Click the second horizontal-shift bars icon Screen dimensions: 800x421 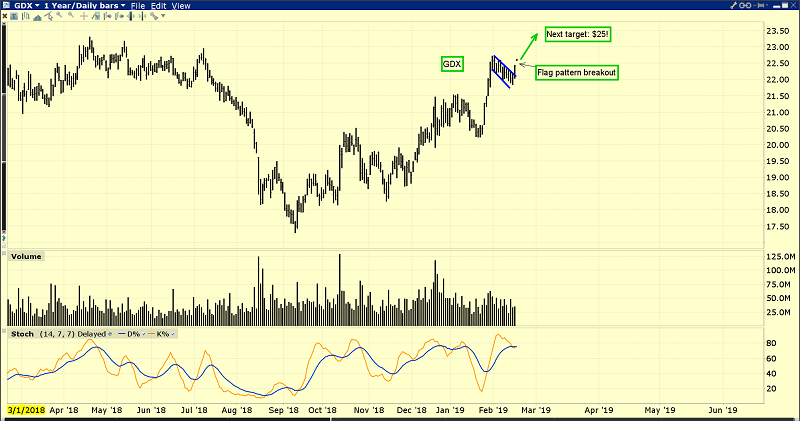tap(119, 16)
